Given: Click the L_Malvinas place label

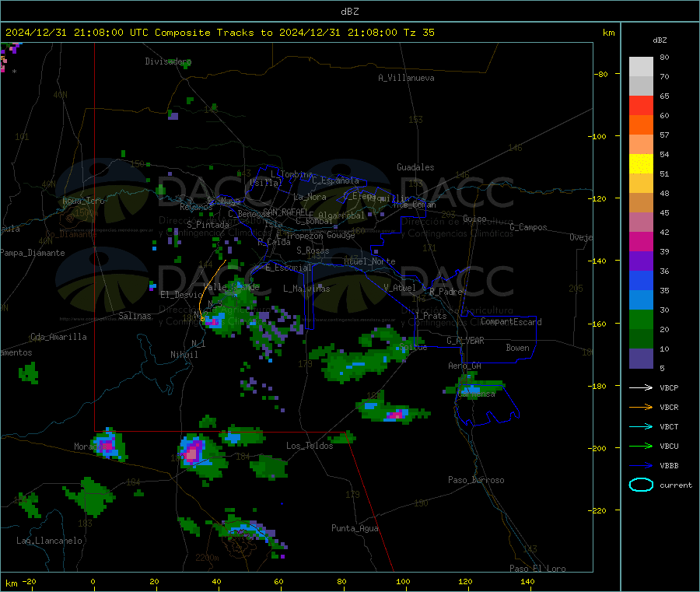Looking at the screenshot, I should coord(306,289).
